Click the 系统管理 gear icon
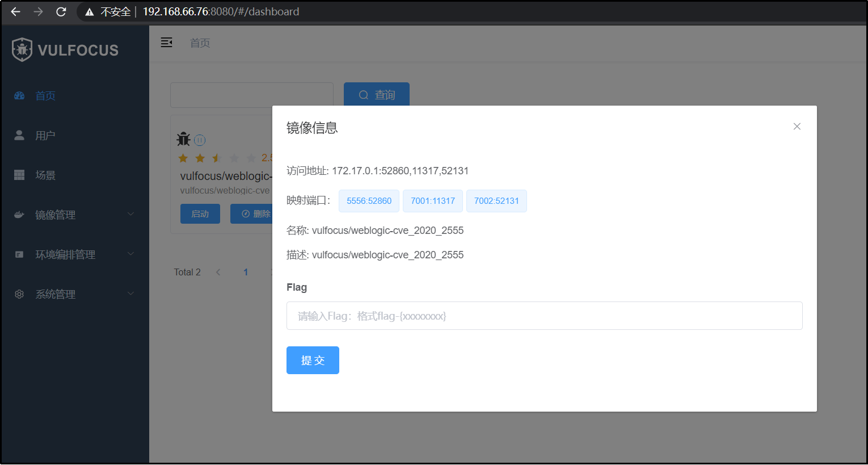The width and height of the screenshot is (868, 465). (x=19, y=294)
